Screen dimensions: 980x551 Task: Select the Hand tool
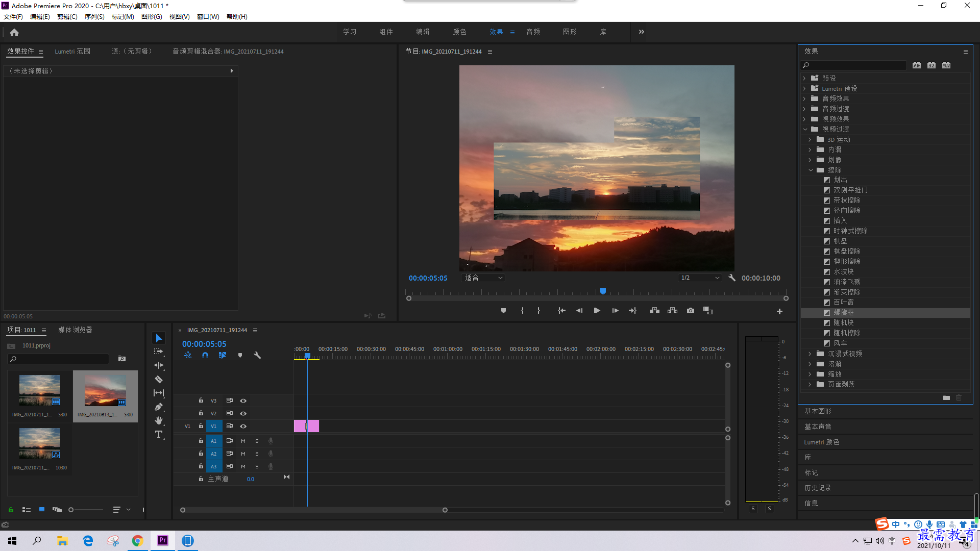tap(159, 420)
